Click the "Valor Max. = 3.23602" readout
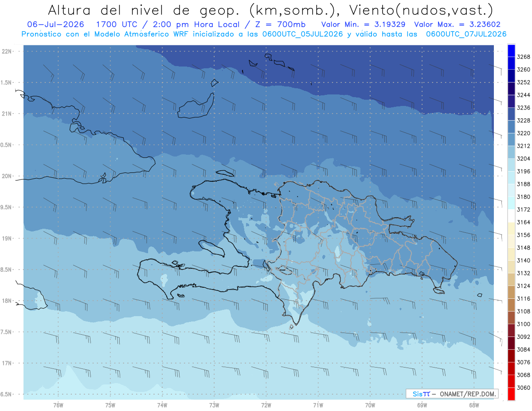This screenshot has height=411, width=532. click(457, 24)
